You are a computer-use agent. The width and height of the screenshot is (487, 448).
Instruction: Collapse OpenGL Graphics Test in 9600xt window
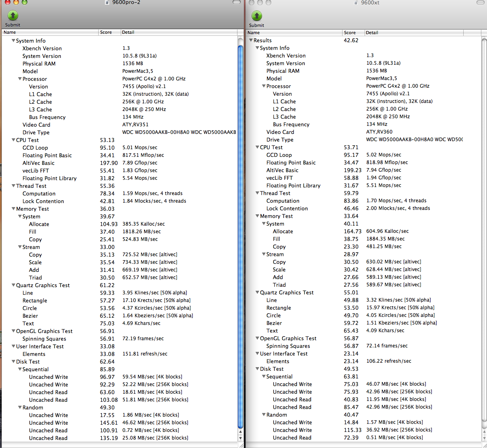257,338
